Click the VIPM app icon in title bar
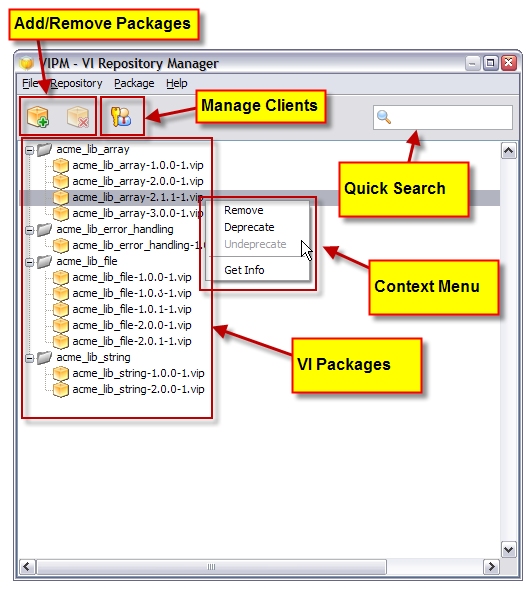The image size is (531, 589). [26, 63]
